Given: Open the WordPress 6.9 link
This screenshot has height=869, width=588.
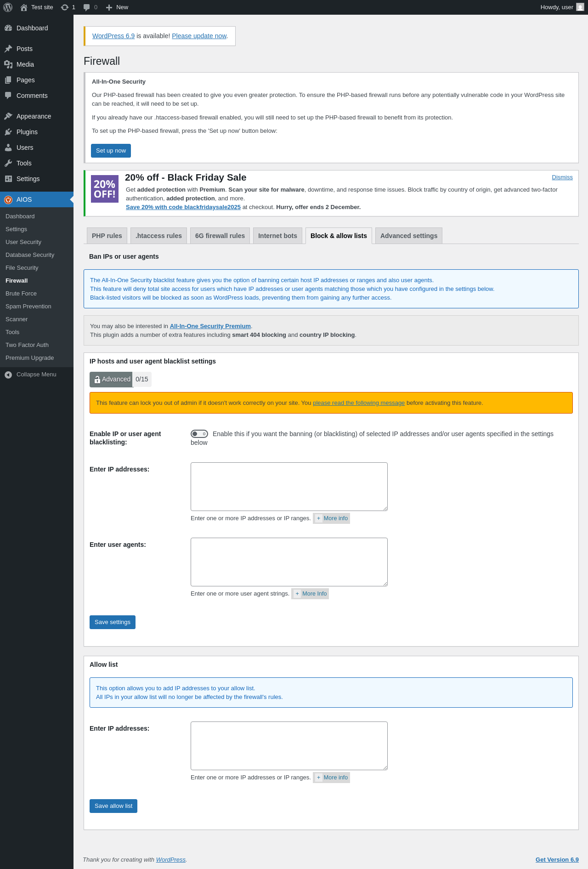Looking at the screenshot, I should (x=113, y=36).
